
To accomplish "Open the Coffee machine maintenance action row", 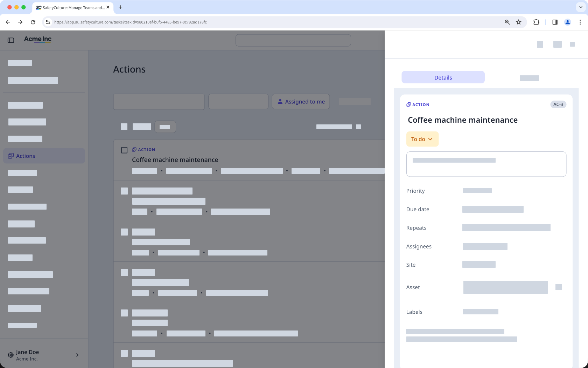I will click(249, 160).
